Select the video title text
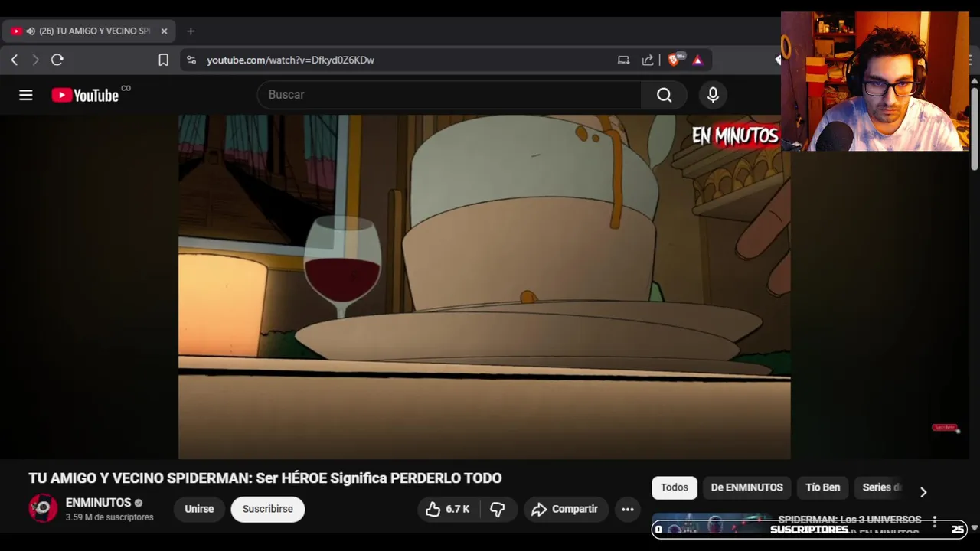Image resolution: width=980 pixels, height=551 pixels. pyautogui.click(x=265, y=478)
